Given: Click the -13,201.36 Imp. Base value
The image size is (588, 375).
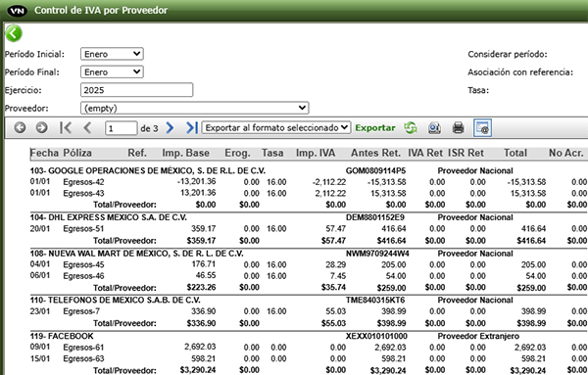Looking at the screenshot, I should [x=197, y=182].
